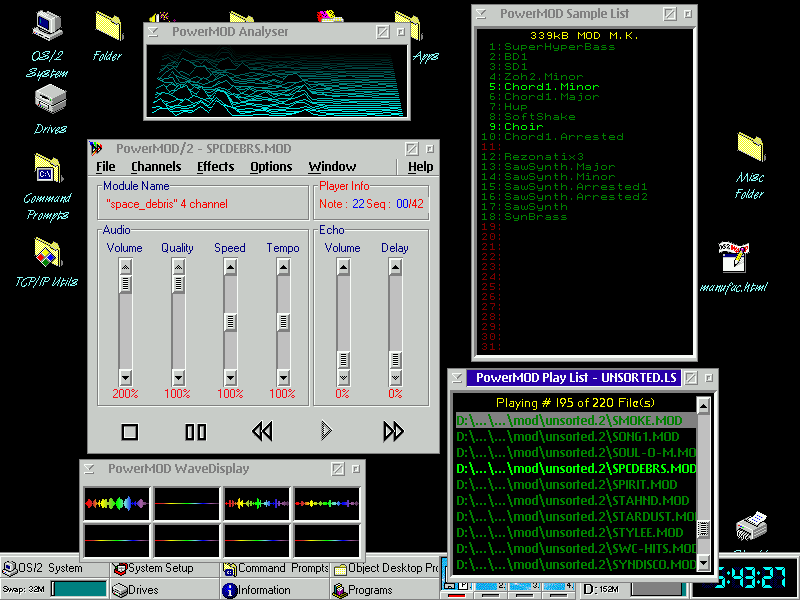
Task: Click the printer icon on the desktop
Action: (752, 526)
